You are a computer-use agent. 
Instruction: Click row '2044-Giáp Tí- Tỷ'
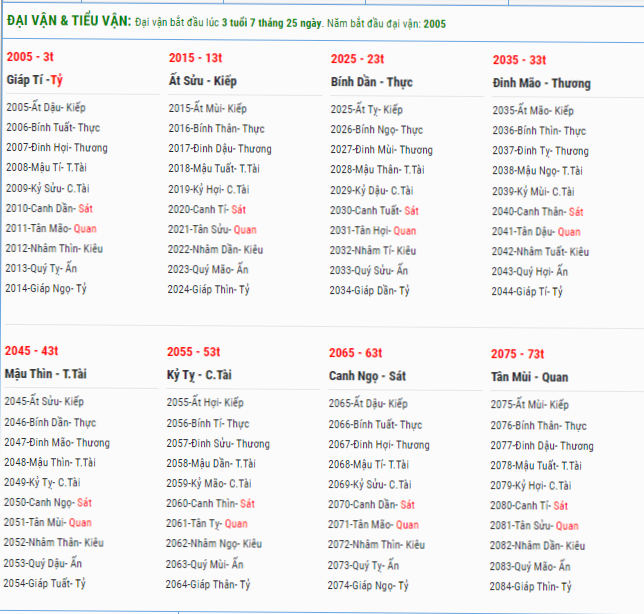tap(527, 292)
